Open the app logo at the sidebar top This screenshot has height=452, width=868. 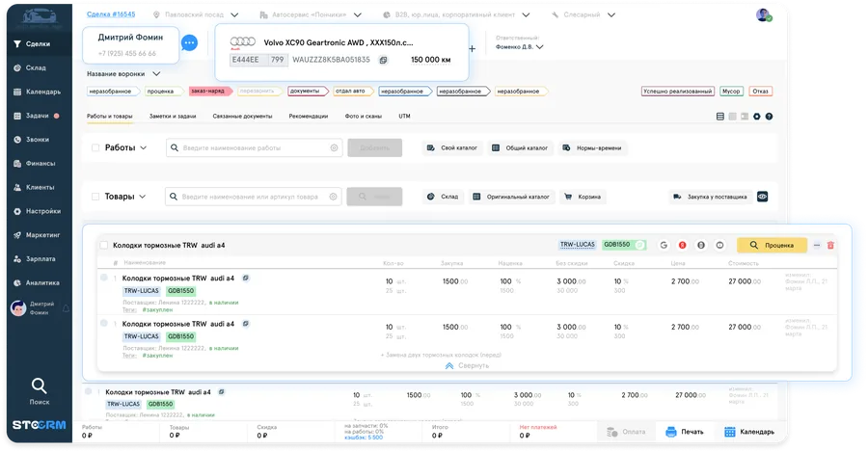pyautogui.click(x=39, y=18)
